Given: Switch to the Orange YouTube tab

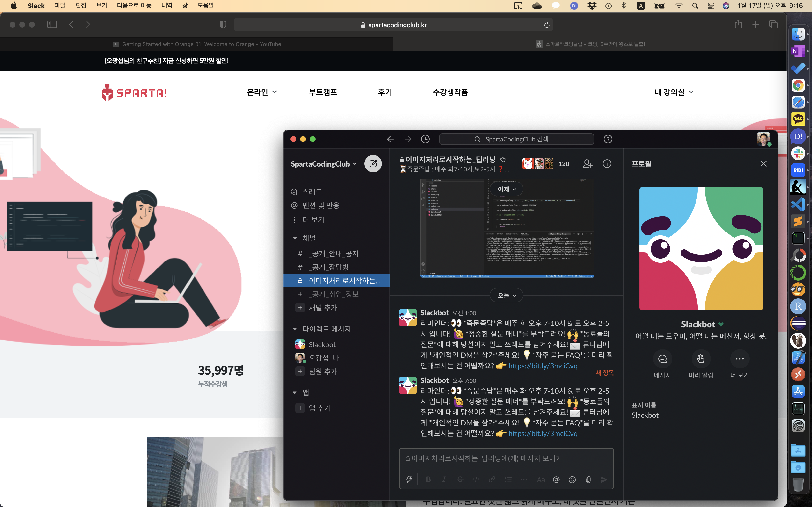Looking at the screenshot, I should (x=197, y=44).
